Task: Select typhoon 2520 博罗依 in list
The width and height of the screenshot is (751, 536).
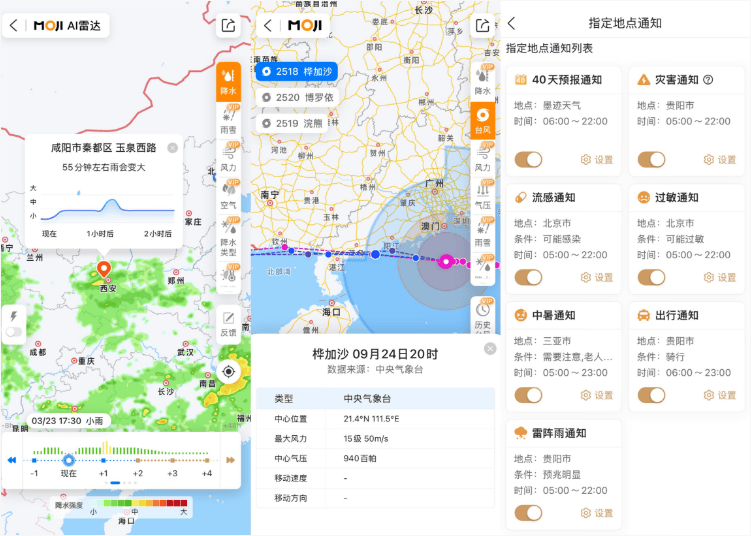Action: 295,97
